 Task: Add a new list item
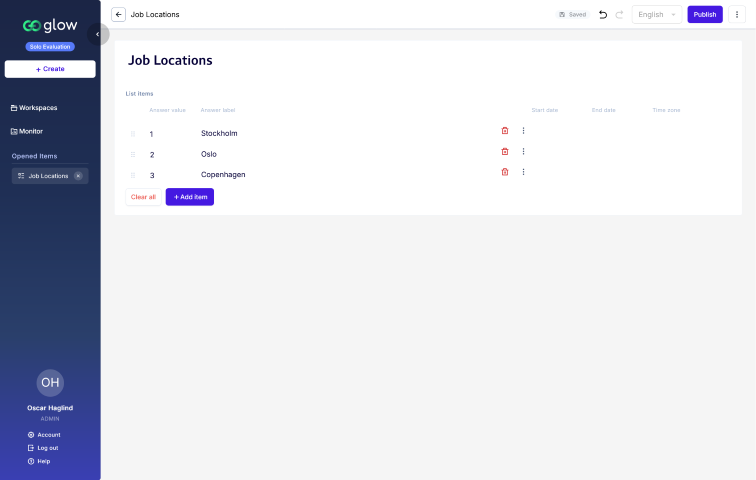point(190,197)
